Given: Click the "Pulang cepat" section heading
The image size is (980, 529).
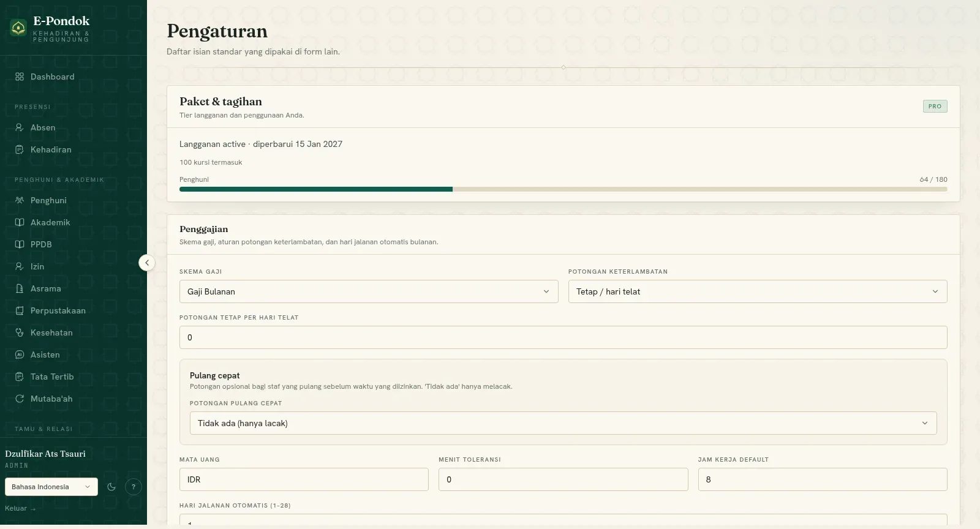Looking at the screenshot, I should (x=215, y=375).
